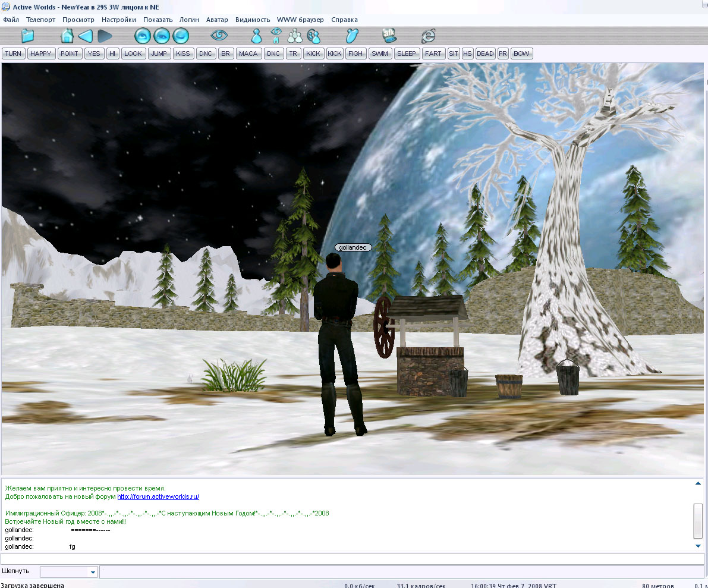Click the chat message input field
The width and height of the screenshot is (708, 588).
[x=352, y=559]
